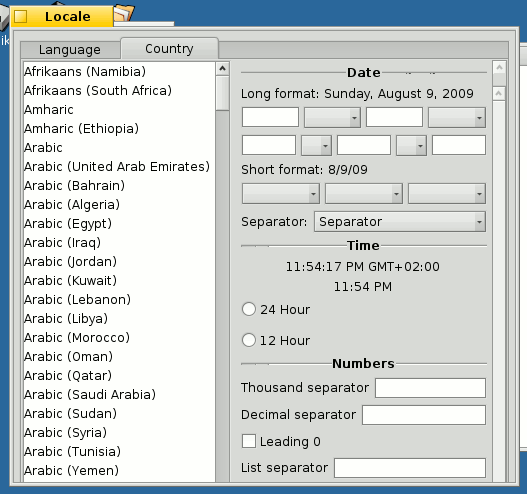The width and height of the screenshot is (527, 494).
Task: Open the Separator dropdown
Action: [x=400, y=221]
